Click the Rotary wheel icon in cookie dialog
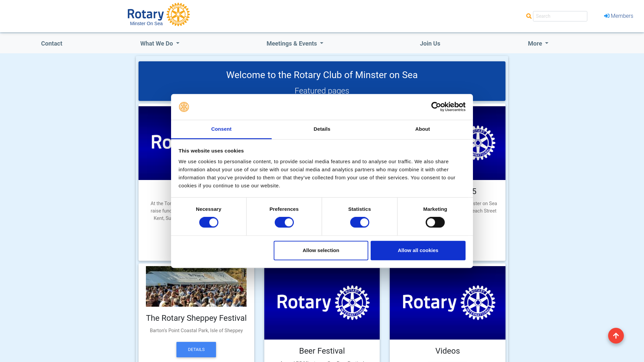Screen dimensions: 644x362 tap(184, 107)
